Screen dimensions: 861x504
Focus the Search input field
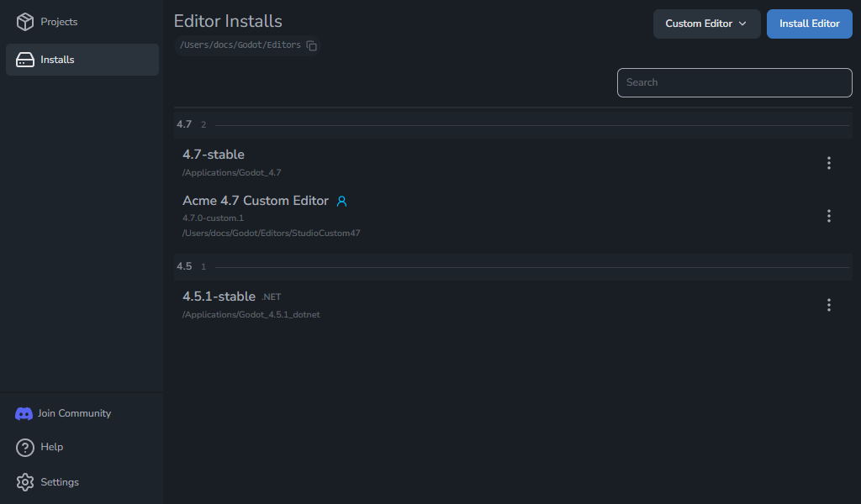coord(734,83)
